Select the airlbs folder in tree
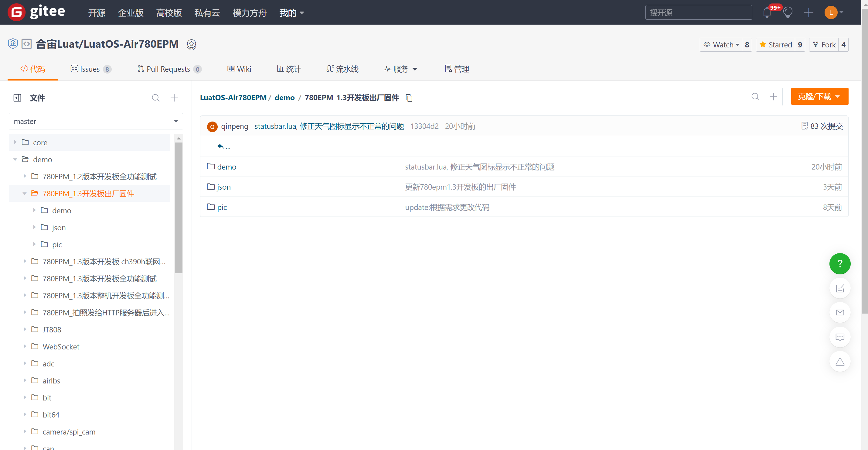The width and height of the screenshot is (868, 450). coord(51,380)
